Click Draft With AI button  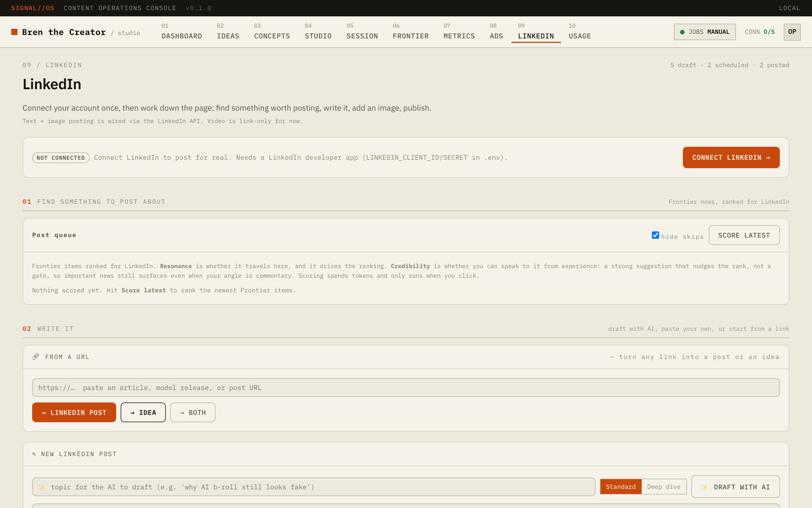(735, 487)
